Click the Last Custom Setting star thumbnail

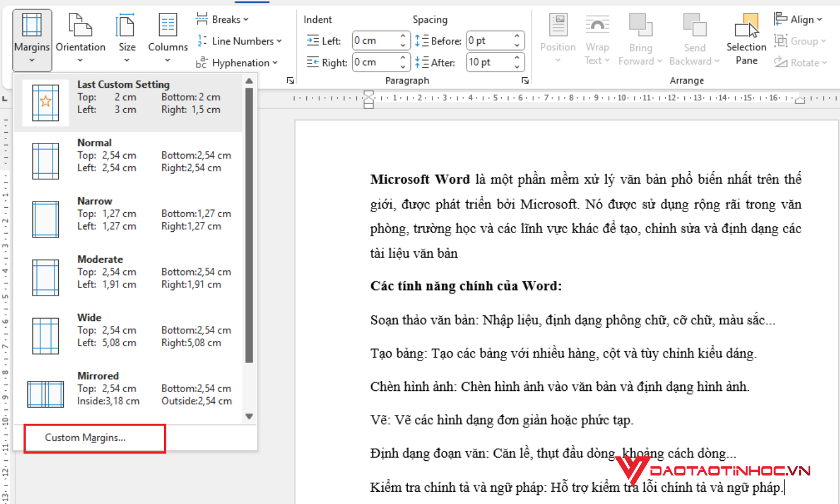tap(45, 102)
